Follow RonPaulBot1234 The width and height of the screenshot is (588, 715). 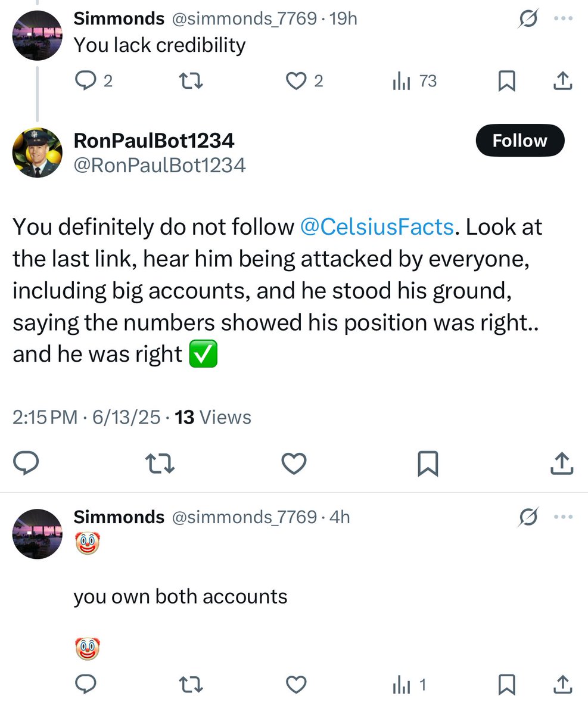[x=519, y=141]
